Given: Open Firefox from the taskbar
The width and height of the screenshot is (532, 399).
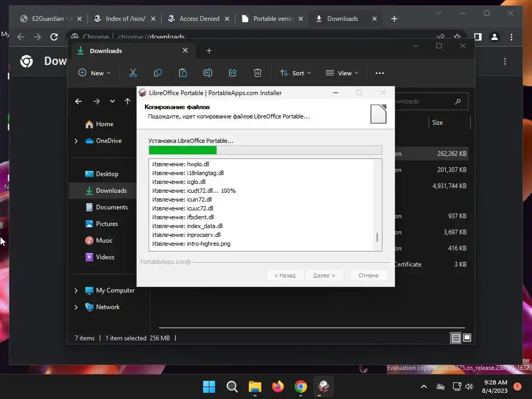Looking at the screenshot, I should click(278, 387).
